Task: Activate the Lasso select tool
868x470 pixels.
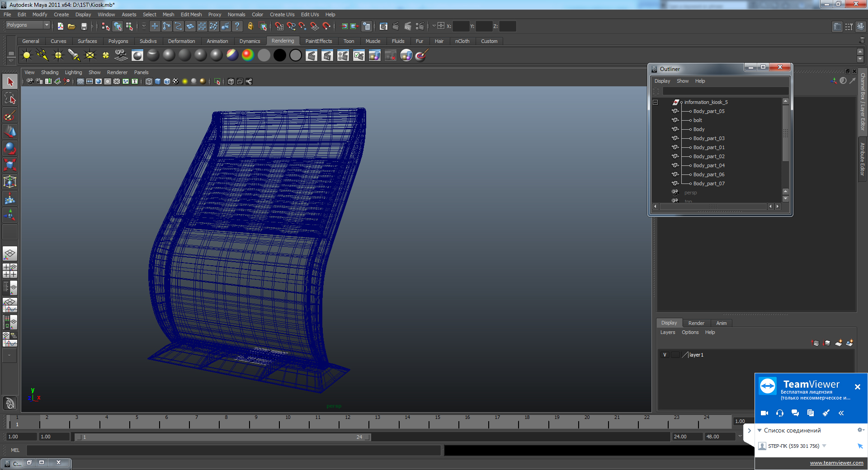Action: click(10, 99)
